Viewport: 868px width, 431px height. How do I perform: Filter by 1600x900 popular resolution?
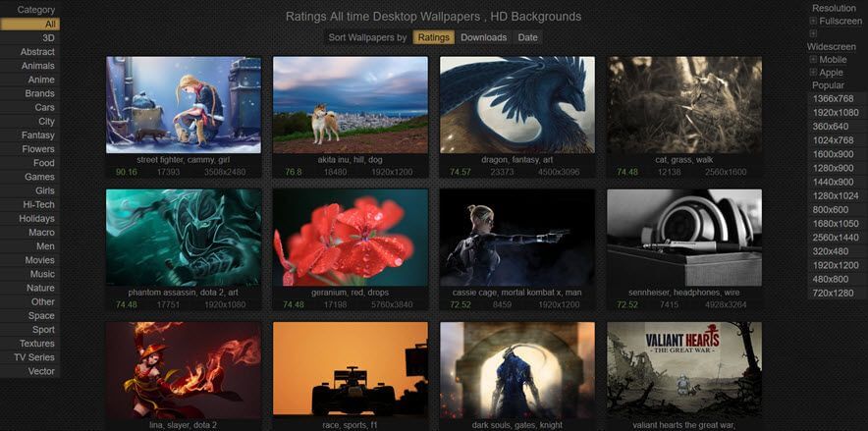[837, 154]
